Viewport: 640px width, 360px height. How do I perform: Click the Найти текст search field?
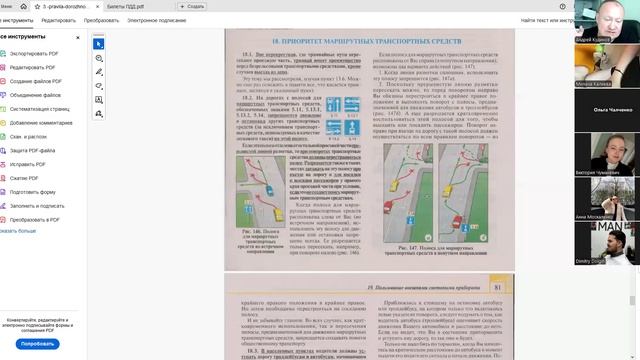pos(547,20)
